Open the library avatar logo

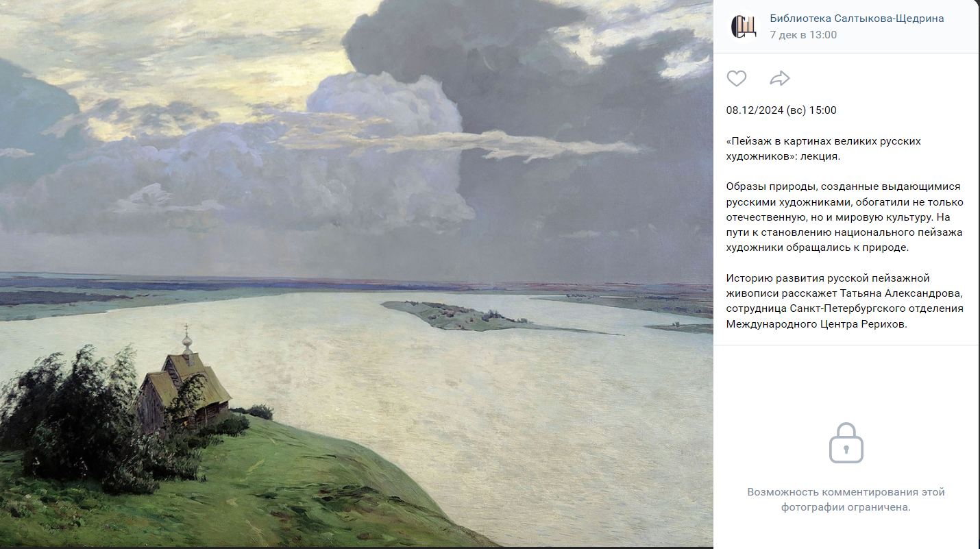tap(744, 26)
